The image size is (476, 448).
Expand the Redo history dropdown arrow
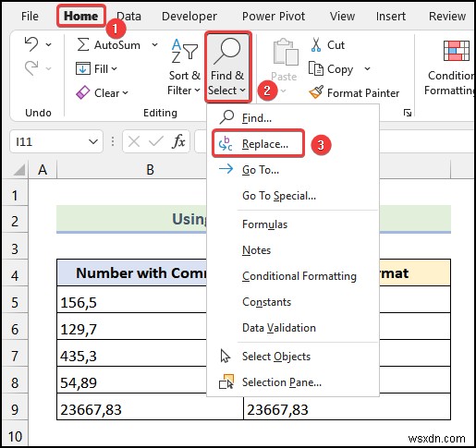48,68
